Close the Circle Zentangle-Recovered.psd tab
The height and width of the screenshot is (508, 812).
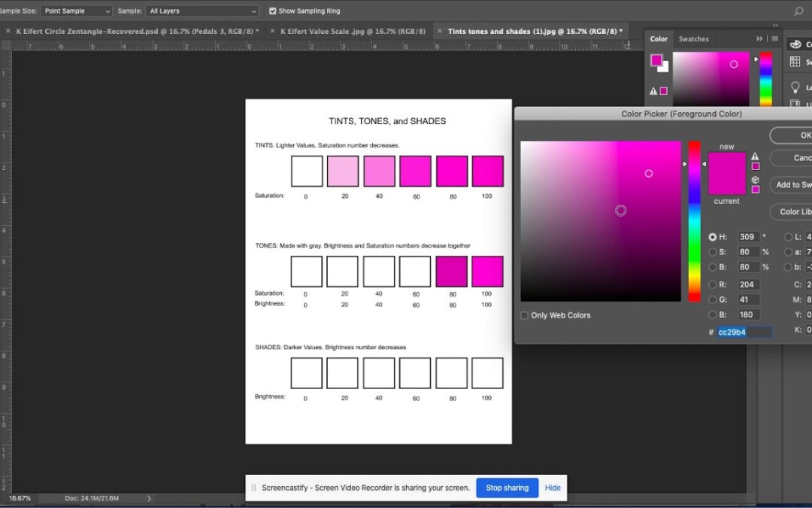pos(8,31)
